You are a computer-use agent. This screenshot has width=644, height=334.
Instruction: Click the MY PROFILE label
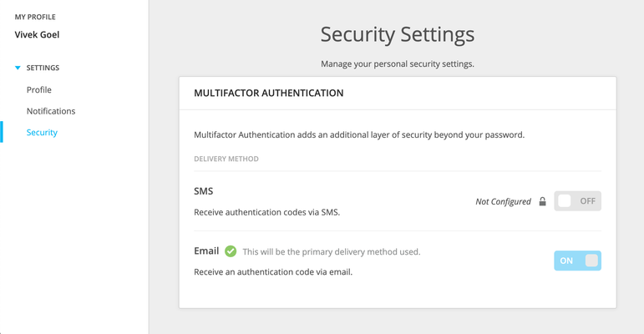click(35, 17)
